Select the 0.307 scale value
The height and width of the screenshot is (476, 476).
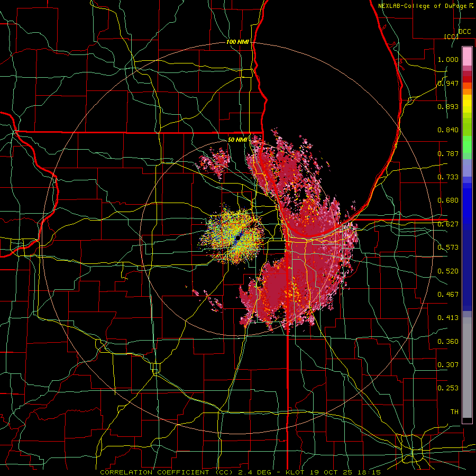coord(448,365)
